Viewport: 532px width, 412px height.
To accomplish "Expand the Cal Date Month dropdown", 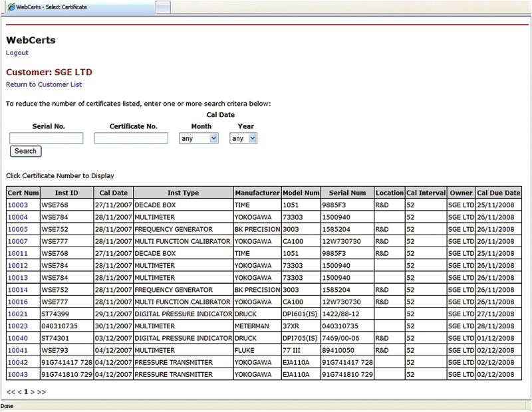I will point(199,138).
